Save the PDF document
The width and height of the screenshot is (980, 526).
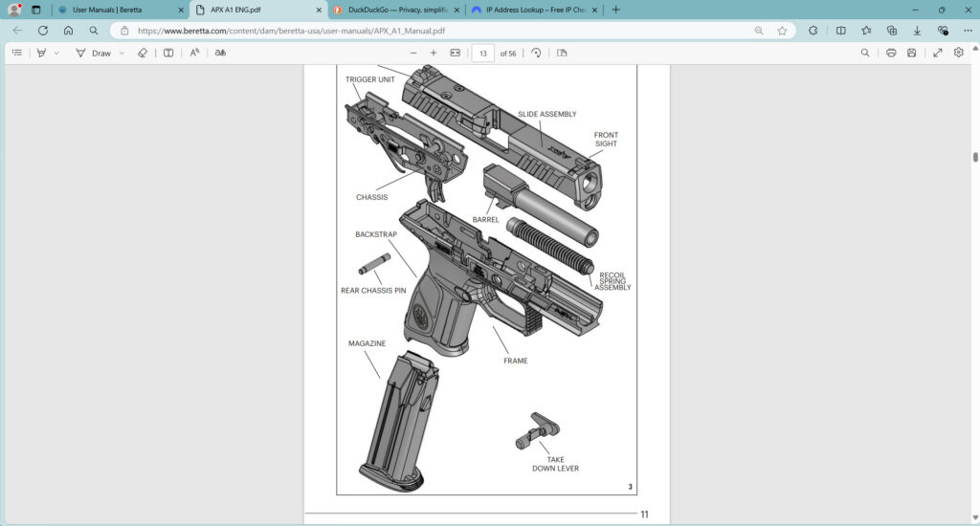[x=912, y=54]
